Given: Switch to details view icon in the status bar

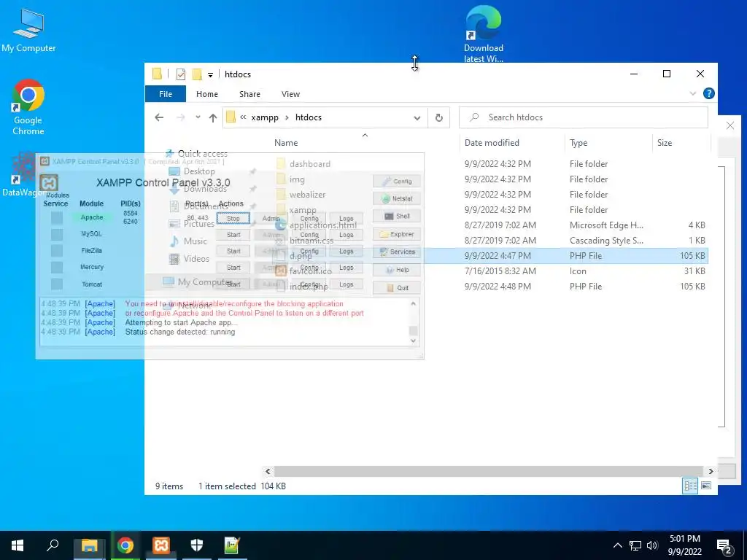Looking at the screenshot, I should (690, 486).
